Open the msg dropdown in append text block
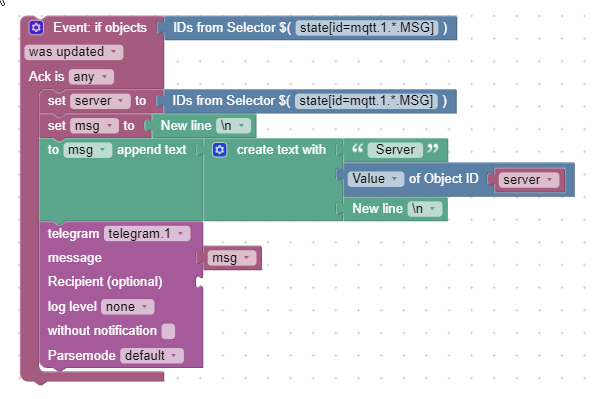600x399 pixels. tap(88, 150)
